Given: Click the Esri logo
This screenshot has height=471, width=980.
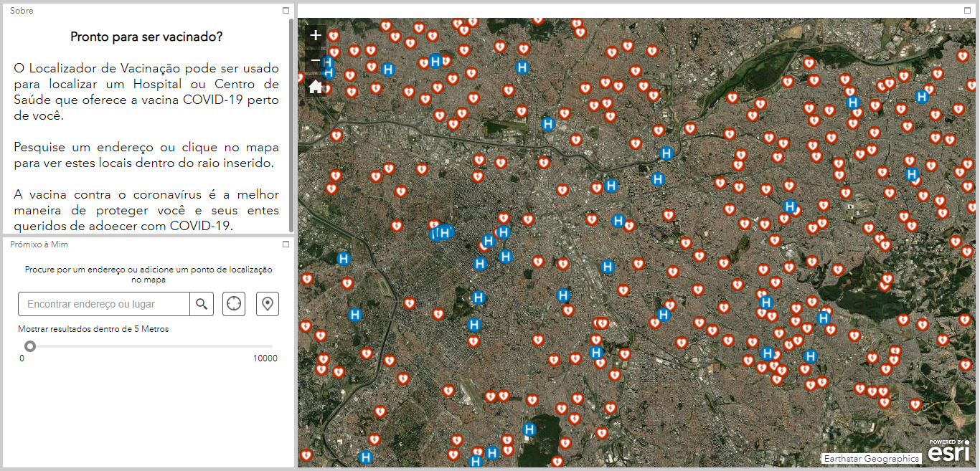Looking at the screenshot, I should point(948,452).
